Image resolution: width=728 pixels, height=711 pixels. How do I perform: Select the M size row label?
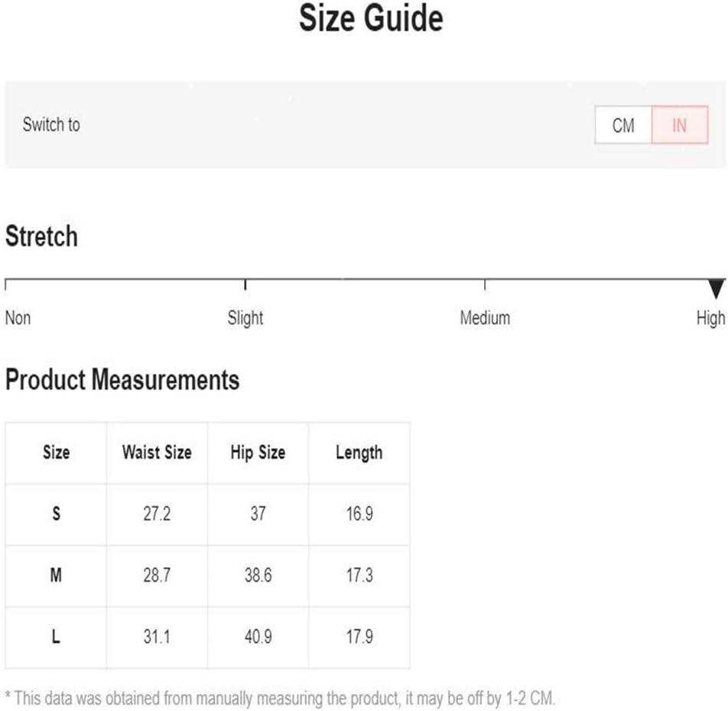click(56, 576)
